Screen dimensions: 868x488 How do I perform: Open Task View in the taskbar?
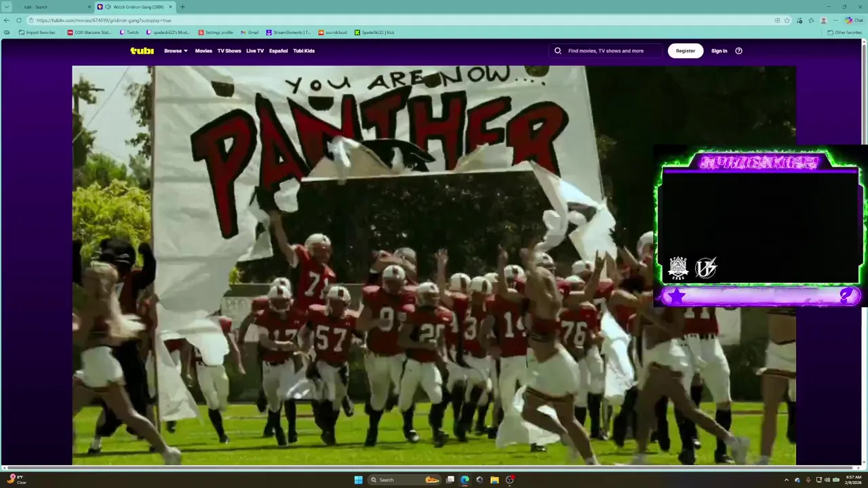click(450, 480)
